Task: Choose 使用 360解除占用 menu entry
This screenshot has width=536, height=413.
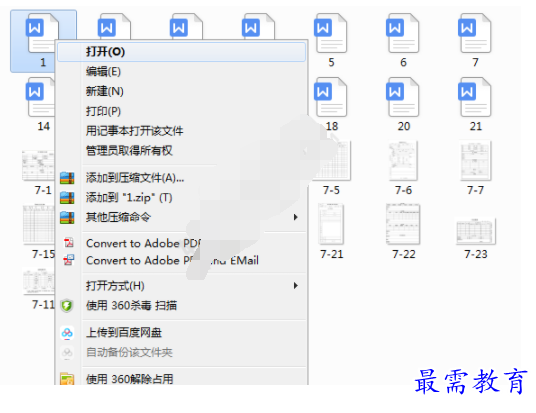Action: (182, 378)
